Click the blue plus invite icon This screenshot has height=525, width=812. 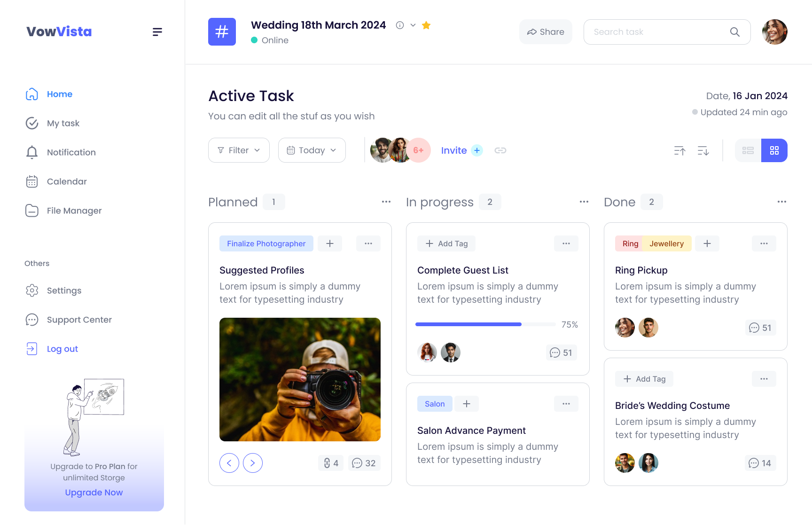pos(477,150)
